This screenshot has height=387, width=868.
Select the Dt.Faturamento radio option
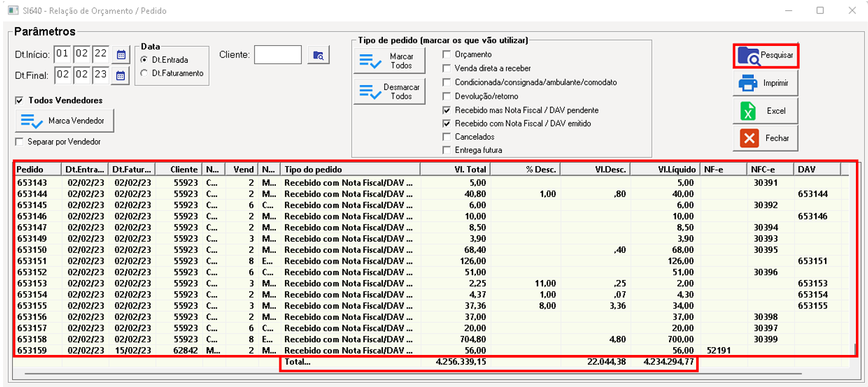144,73
